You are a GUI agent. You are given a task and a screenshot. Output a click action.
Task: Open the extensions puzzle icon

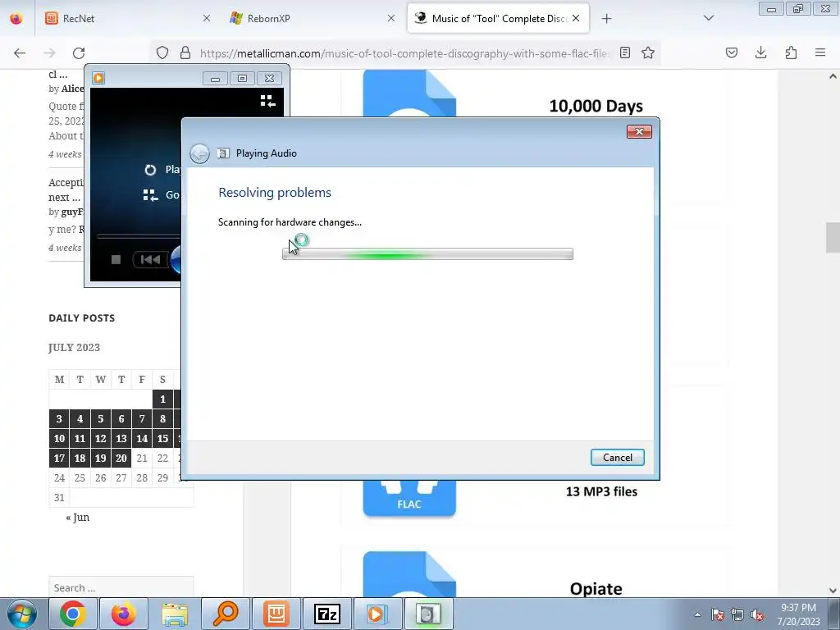[x=791, y=52]
